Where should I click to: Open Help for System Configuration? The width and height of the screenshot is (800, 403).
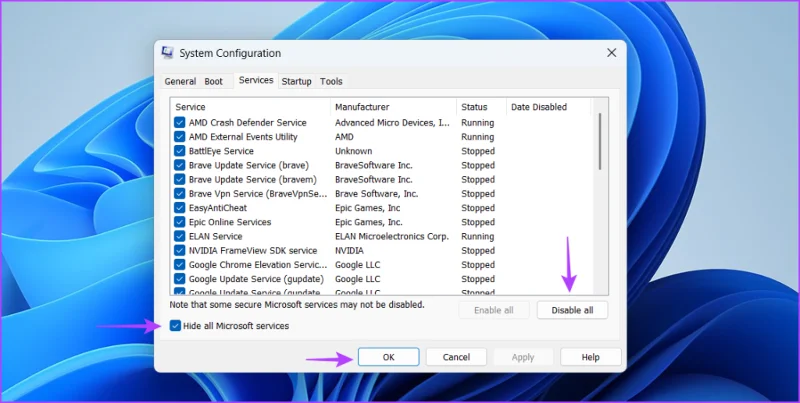(x=590, y=357)
